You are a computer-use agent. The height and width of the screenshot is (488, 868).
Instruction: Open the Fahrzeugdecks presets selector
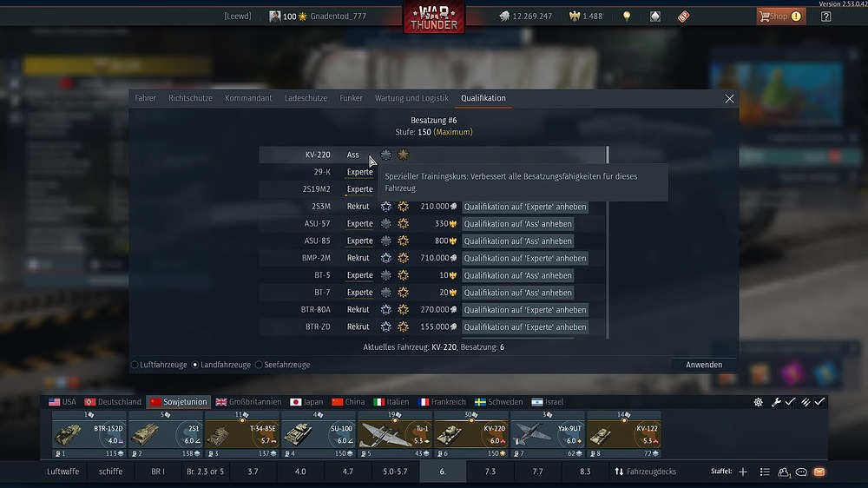pyautogui.click(x=646, y=472)
